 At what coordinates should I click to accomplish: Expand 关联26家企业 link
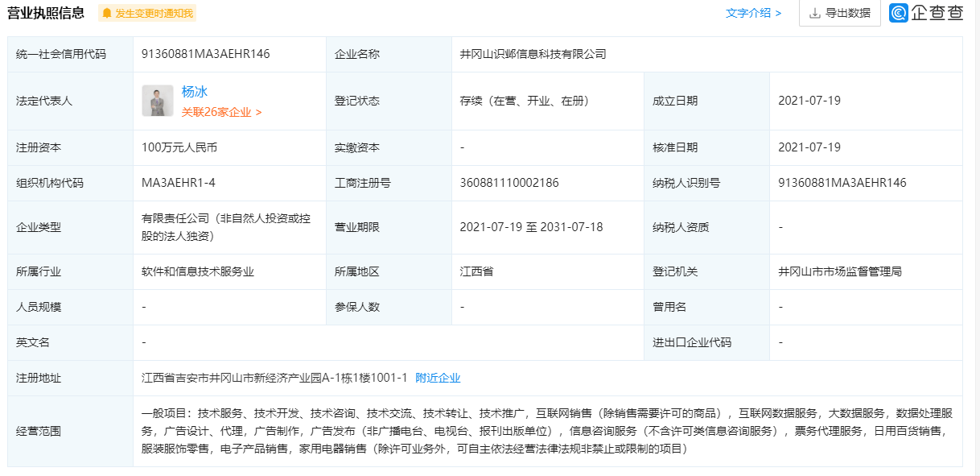click(221, 112)
